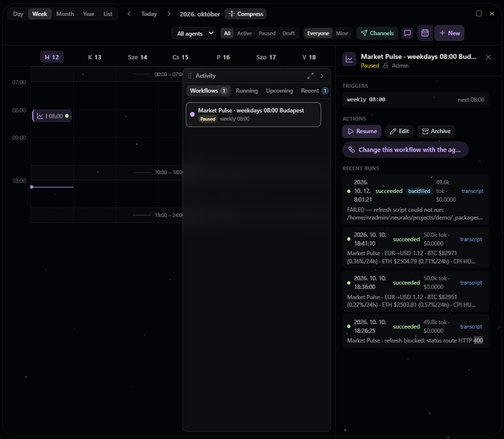Image resolution: width=504 pixels, height=439 pixels.
Task: Filter by Paused workflows
Action: click(x=267, y=33)
